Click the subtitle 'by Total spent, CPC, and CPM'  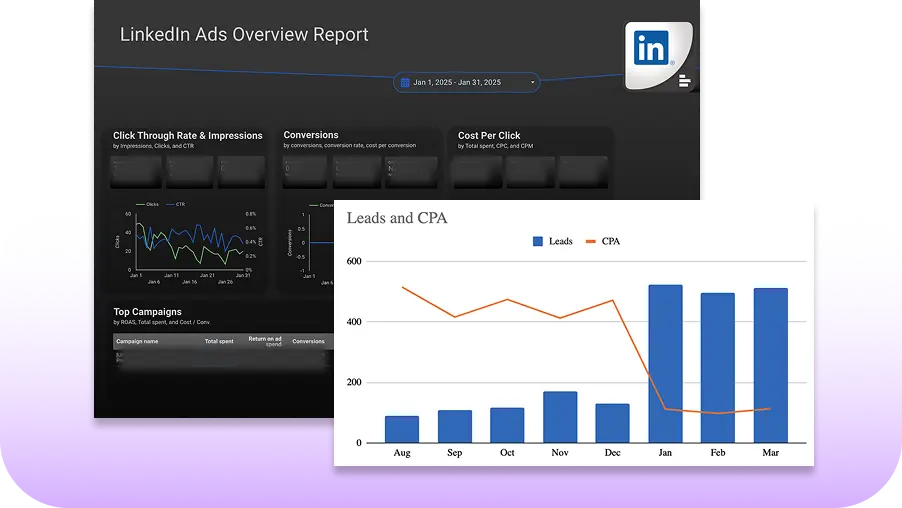(495, 146)
